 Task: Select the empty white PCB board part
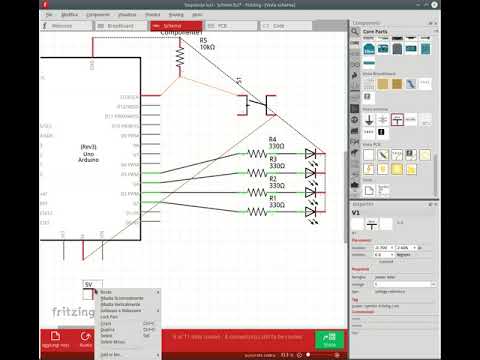pyautogui.click(x=369, y=155)
